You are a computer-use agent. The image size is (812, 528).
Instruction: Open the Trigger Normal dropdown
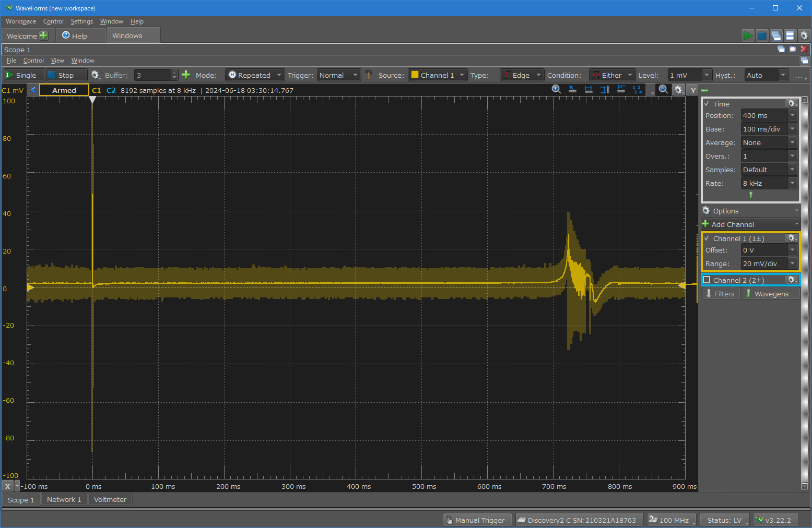pyautogui.click(x=338, y=75)
